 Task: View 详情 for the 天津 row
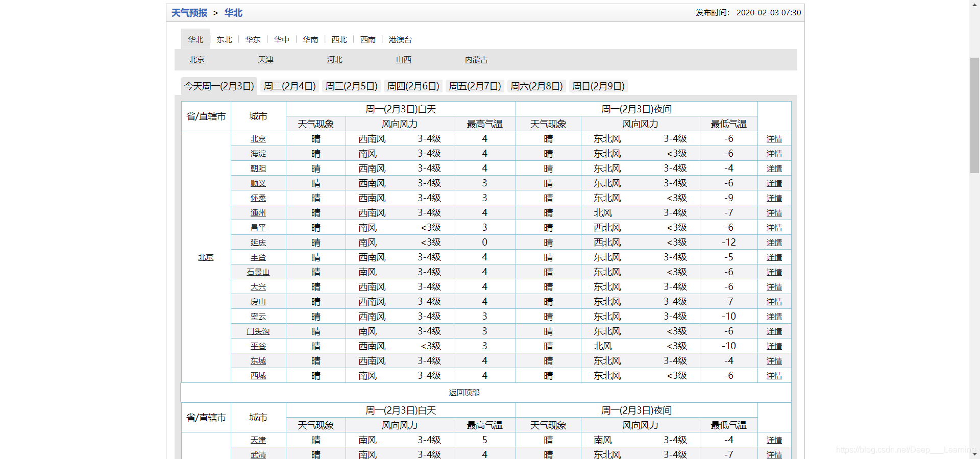pos(774,440)
